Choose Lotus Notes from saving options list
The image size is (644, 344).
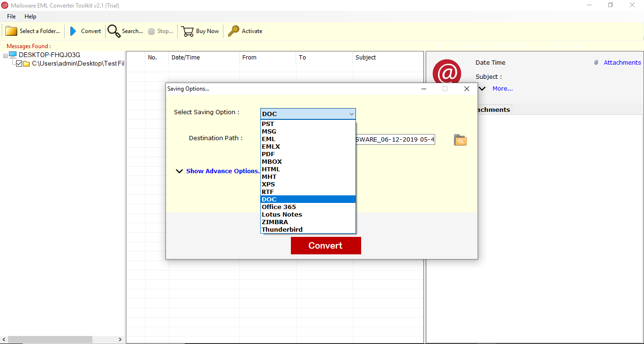tap(308, 215)
